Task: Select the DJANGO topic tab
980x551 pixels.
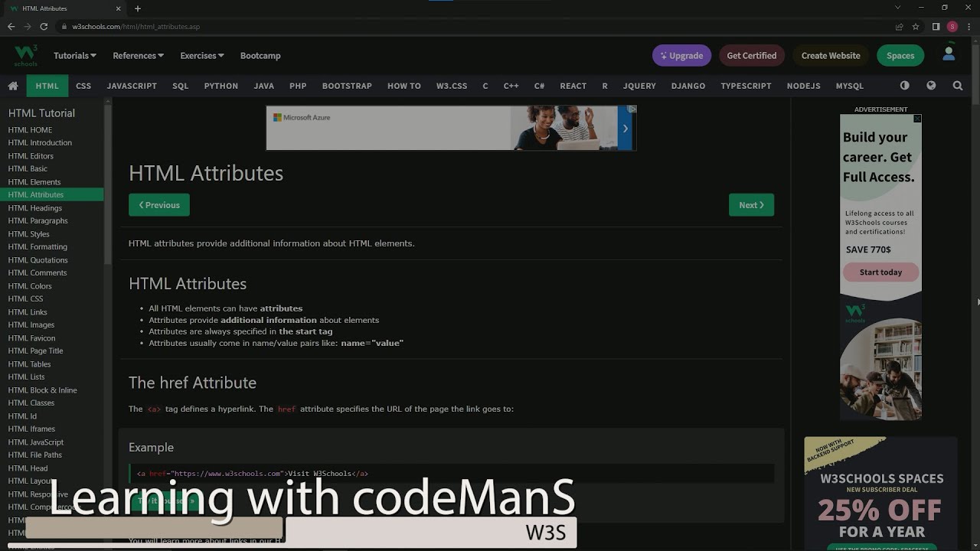Action: [688, 86]
